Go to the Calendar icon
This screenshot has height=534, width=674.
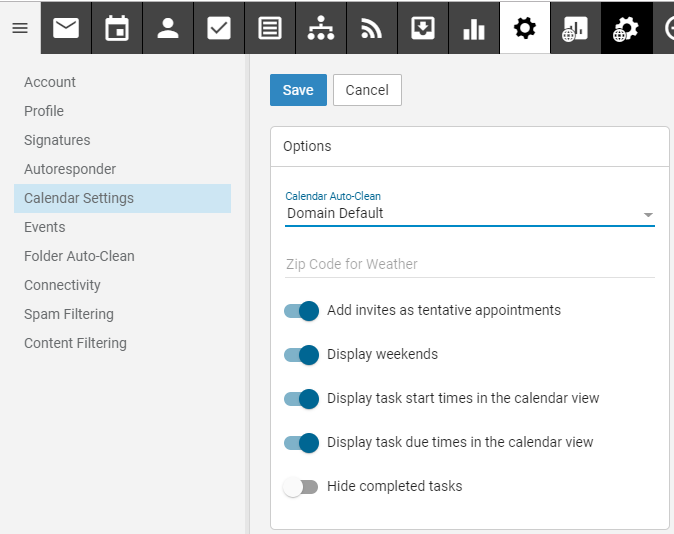[x=117, y=28]
